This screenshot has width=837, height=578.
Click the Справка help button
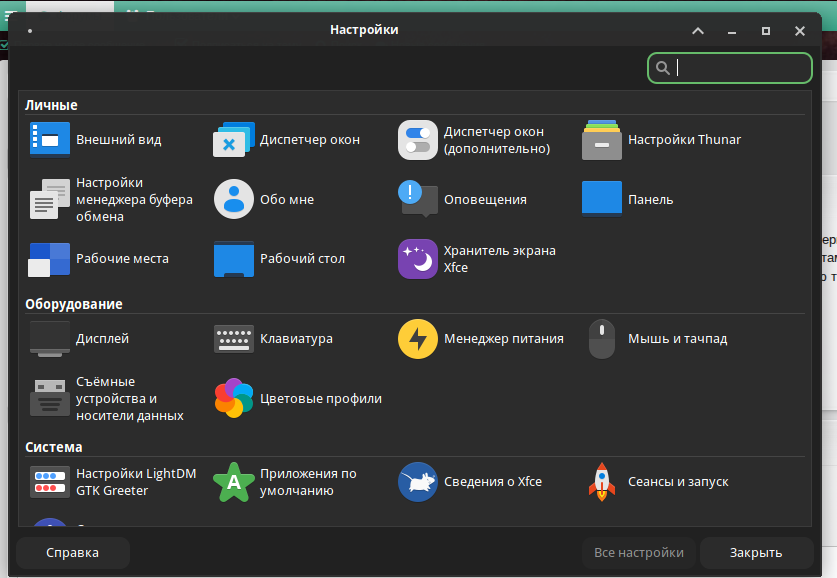73,553
